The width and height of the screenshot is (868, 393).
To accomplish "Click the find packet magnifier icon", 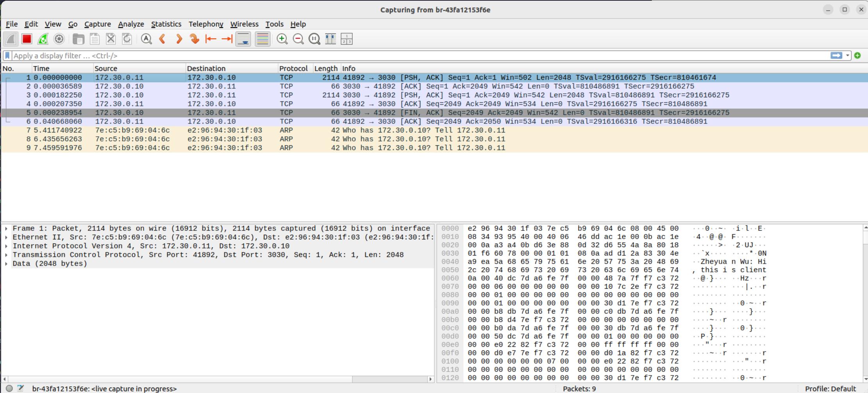I will point(146,39).
